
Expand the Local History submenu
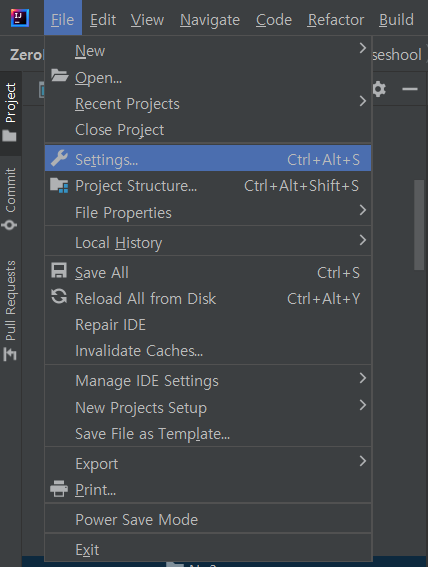[208, 242]
